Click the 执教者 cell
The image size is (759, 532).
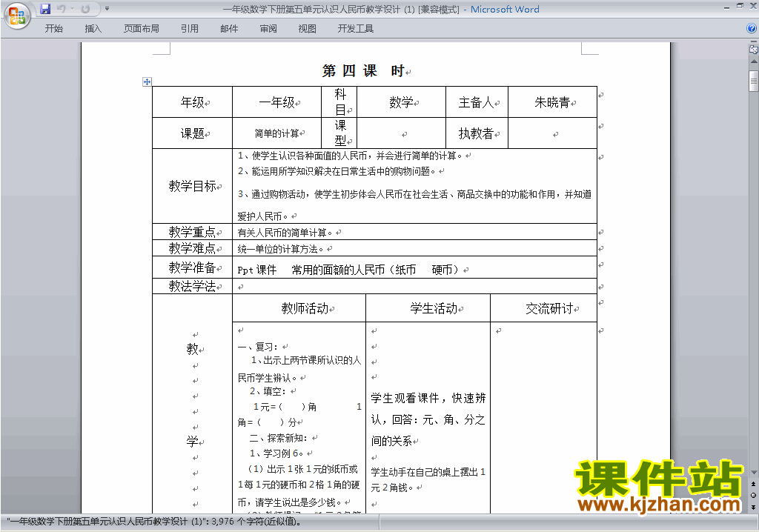click(x=477, y=133)
